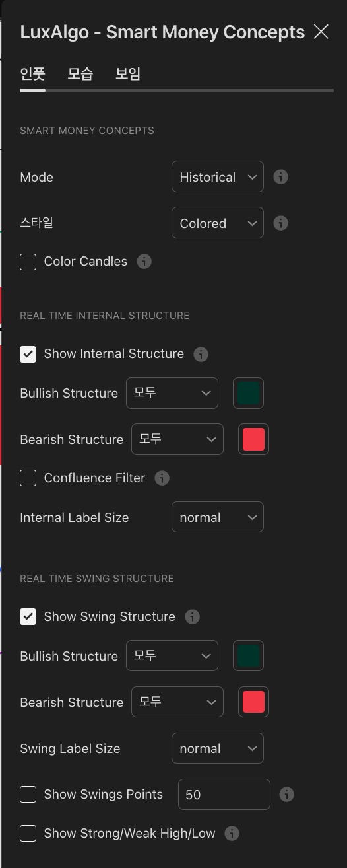Open the Internal Label Size dropdown

coord(218,517)
